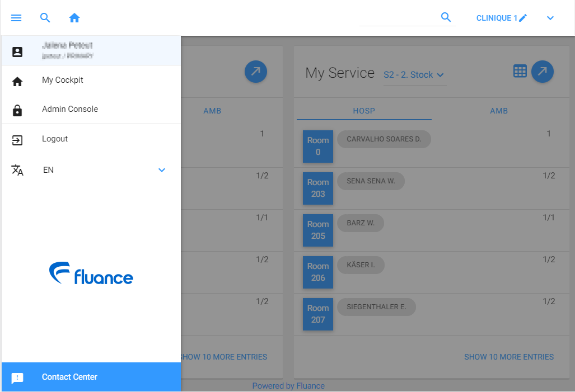This screenshot has width=575, height=392.
Task: Click the search icon beside the hamburger menu
Action: [x=45, y=18]
